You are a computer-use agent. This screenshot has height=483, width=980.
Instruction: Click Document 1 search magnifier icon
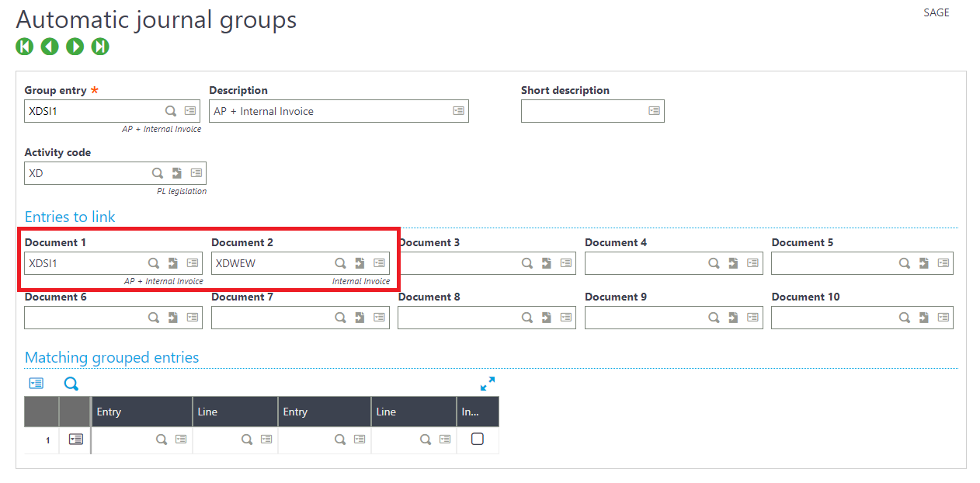[154, 263]
